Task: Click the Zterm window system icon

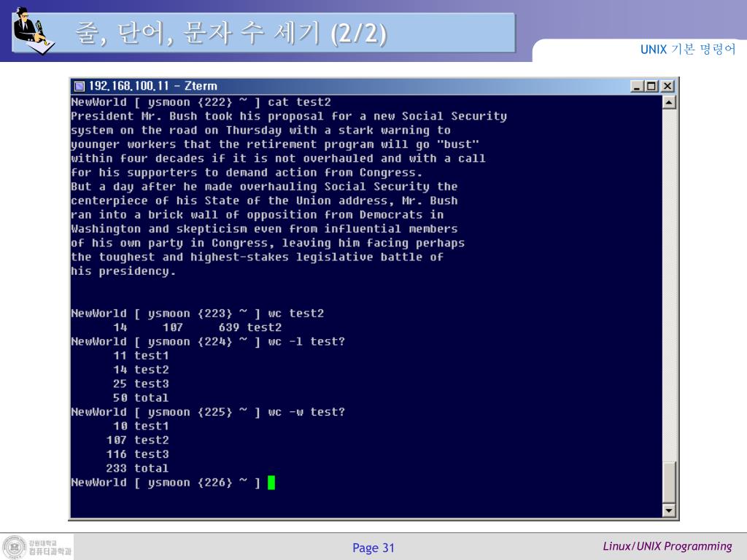Action: pos(80,86)
